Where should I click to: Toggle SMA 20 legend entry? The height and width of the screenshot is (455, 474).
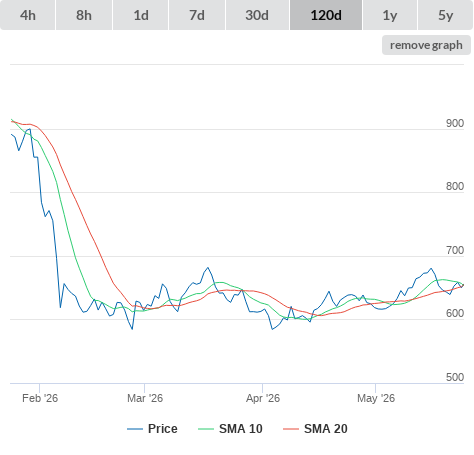[x=326, y=429]
